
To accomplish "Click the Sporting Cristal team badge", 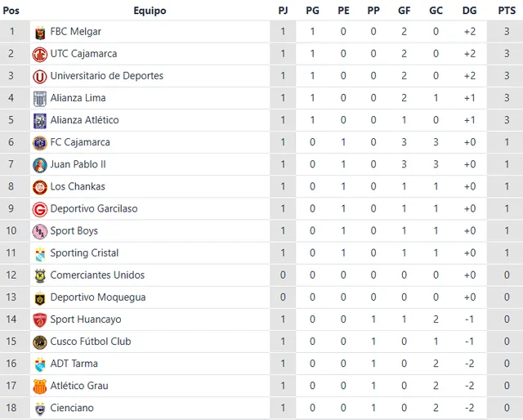I will pyautogui.click(x=39, y=253).
